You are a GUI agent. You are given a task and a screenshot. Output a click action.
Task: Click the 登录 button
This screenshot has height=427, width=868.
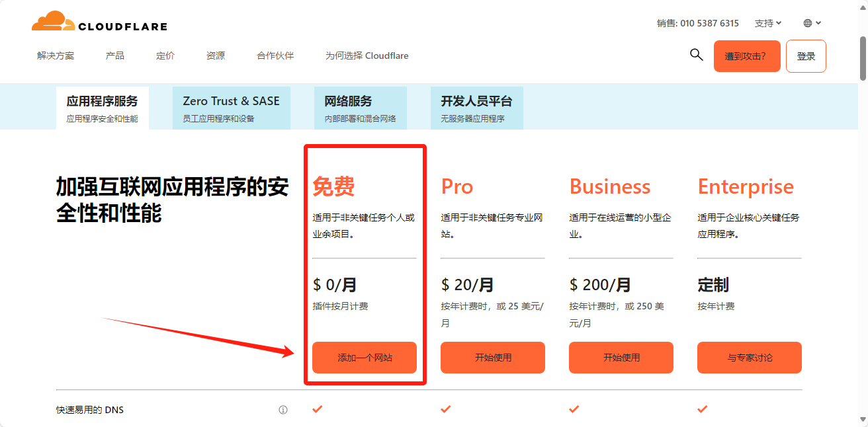point(806,56)
